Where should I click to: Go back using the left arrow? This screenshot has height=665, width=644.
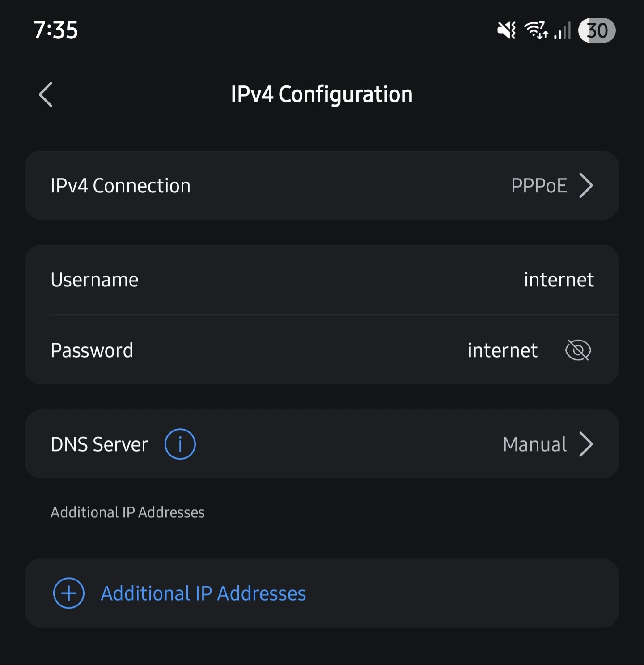point(46,94)
